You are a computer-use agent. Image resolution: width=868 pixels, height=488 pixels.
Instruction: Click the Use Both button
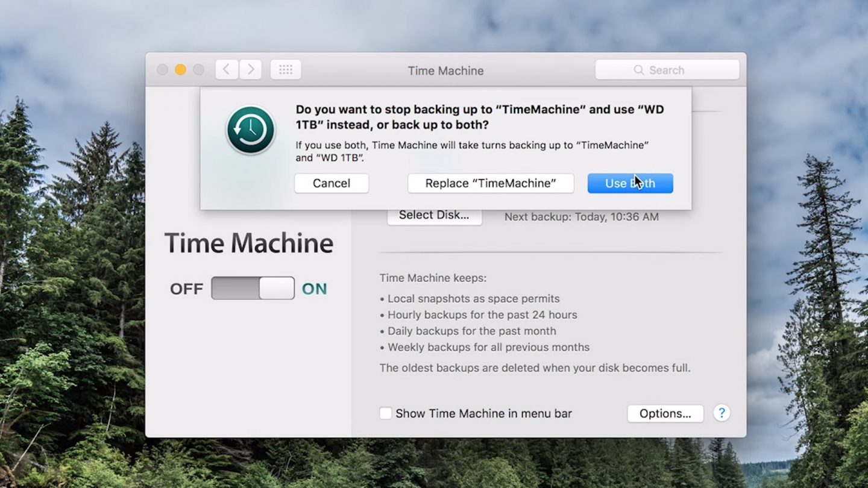click(x=630, y=183)
